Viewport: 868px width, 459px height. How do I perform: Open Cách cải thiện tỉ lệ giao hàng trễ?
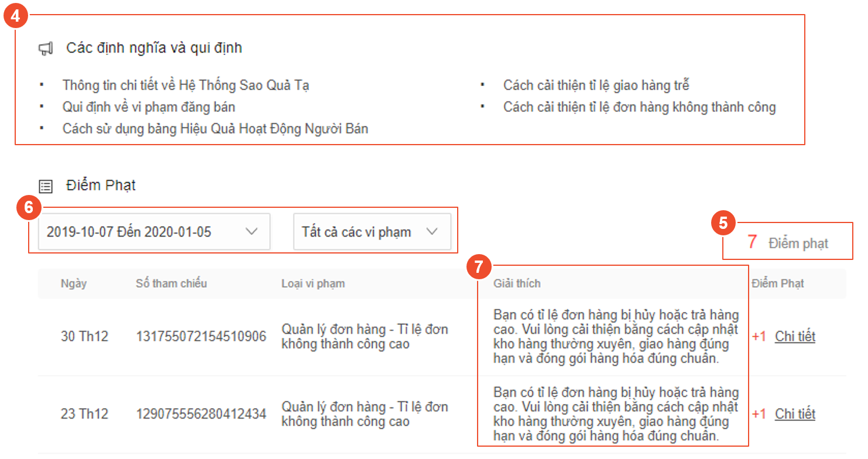tap(596, 85)
